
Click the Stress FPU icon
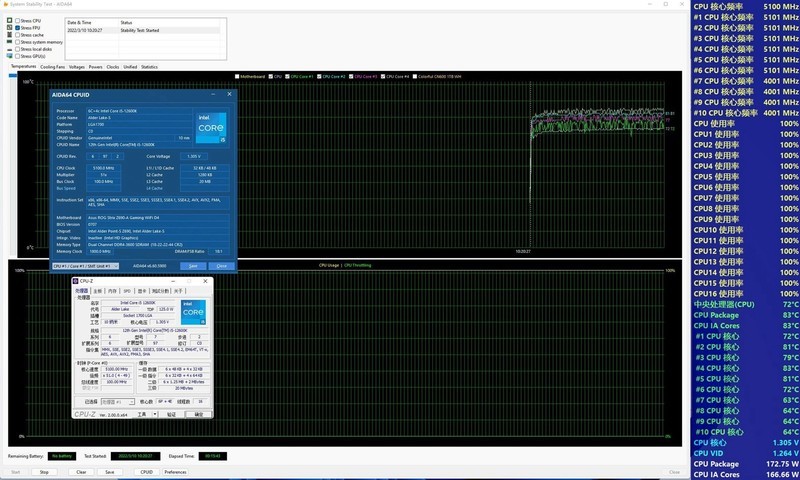click(x=10, y=27)
